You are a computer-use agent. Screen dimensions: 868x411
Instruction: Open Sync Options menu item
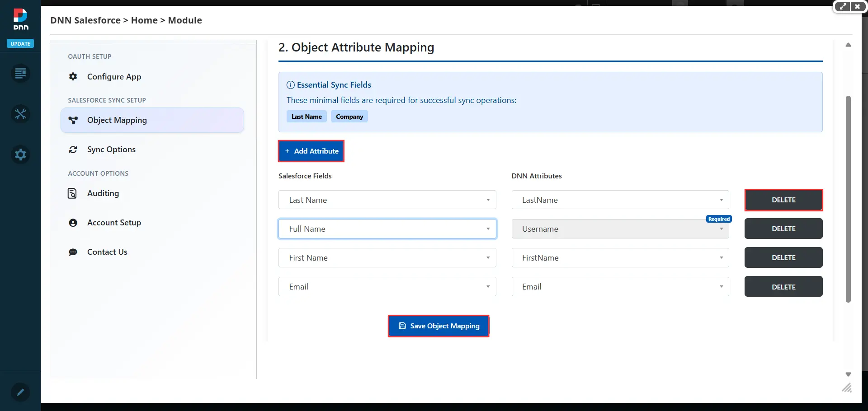point(152,149)
